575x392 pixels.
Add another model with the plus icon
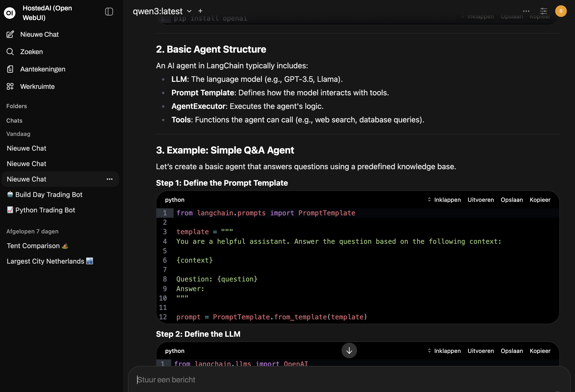200,11
